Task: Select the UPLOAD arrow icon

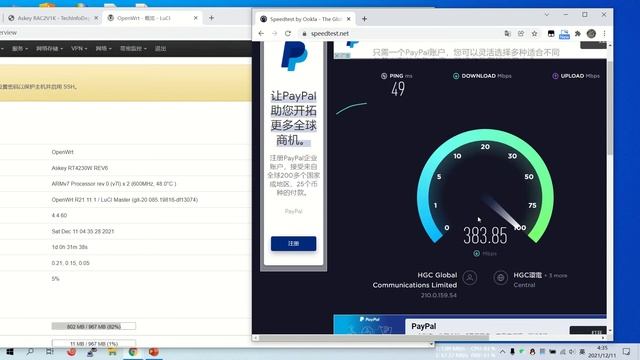Action: (x=555, y=76)
